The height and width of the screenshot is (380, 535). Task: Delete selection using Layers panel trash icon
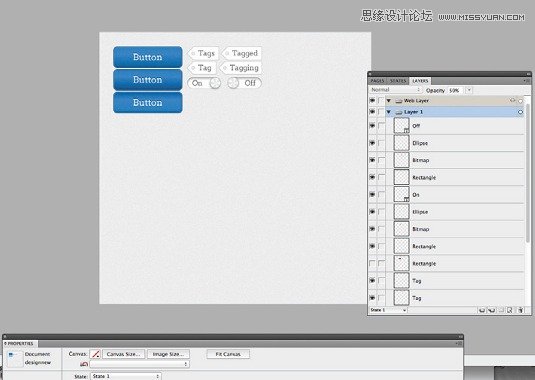tap(520, 310)
